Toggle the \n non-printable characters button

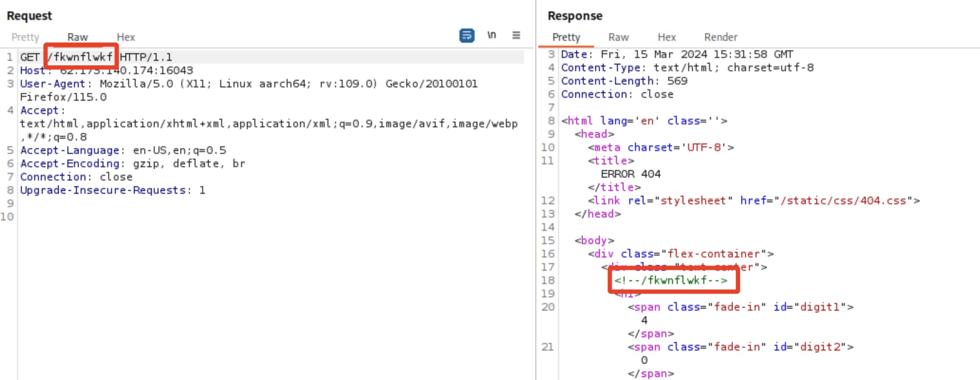492,35
